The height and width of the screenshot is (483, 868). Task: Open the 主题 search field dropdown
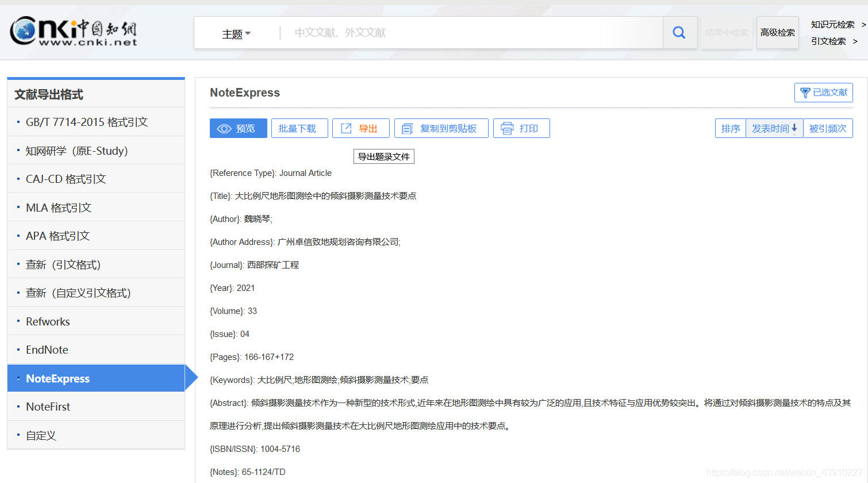(x=236, y=34)
